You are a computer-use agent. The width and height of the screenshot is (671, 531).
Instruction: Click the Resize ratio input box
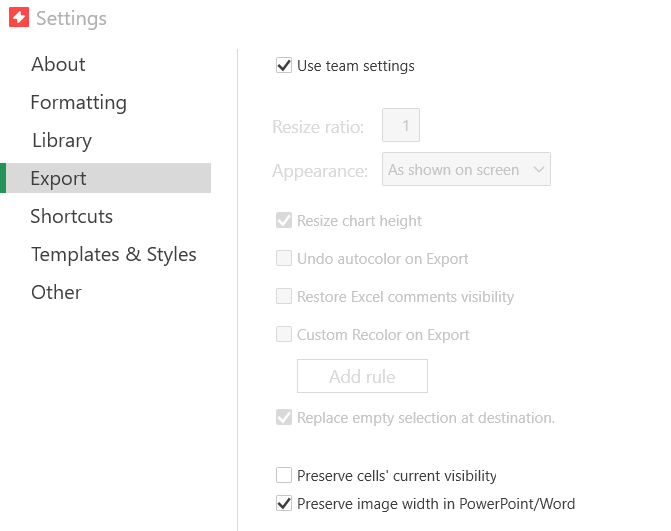pyautogui.click(x=401, y=125)
